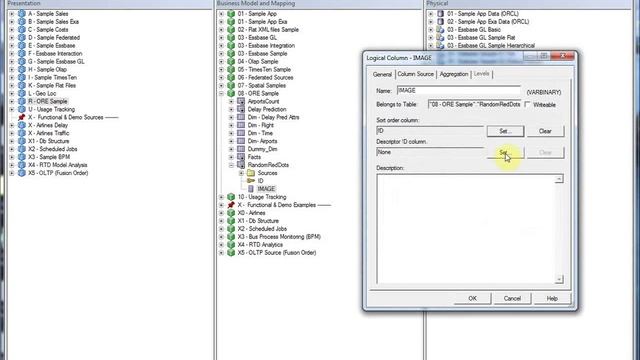640x360 pixels.
Task: Click the red pin icon beside Functional & Demo Sources
Action: [22, 117]
